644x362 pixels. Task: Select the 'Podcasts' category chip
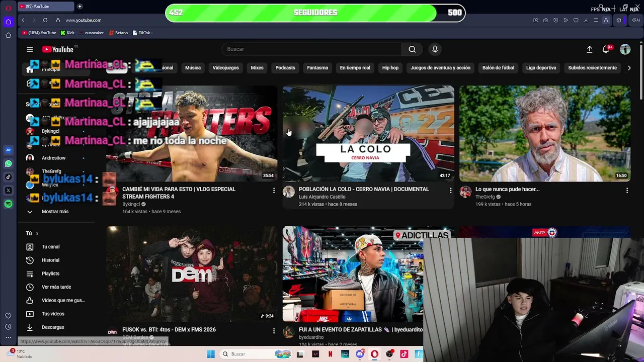coord(285,68)
